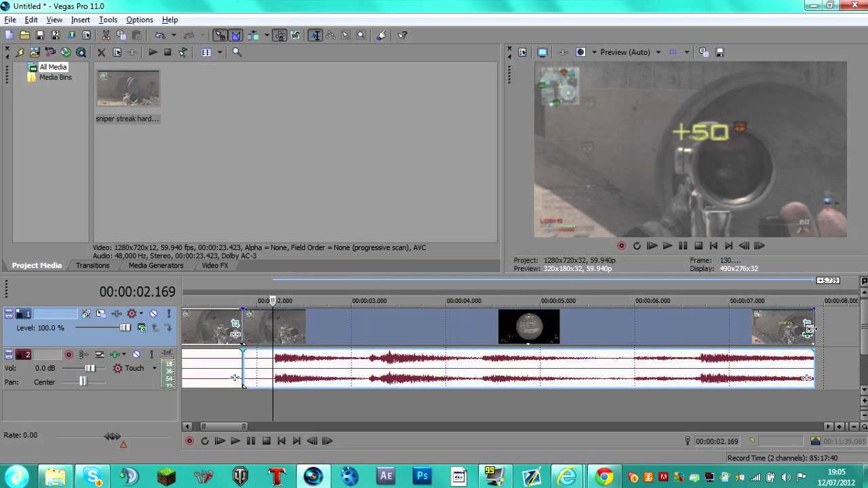Create a new project from the toolbar
868x488 pixels.
(x=9, y=35)
